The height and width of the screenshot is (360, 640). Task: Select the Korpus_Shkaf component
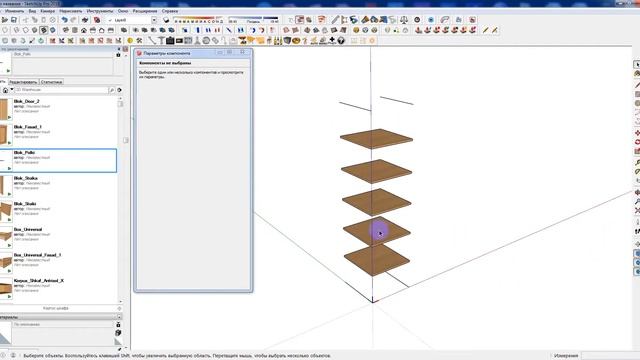[x=58, y=289]
